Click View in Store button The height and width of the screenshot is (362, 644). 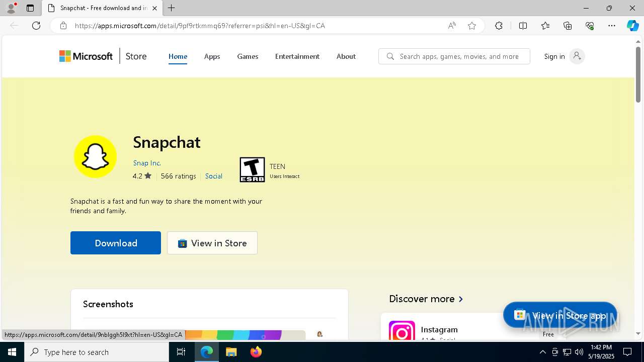tap(212, 243)
